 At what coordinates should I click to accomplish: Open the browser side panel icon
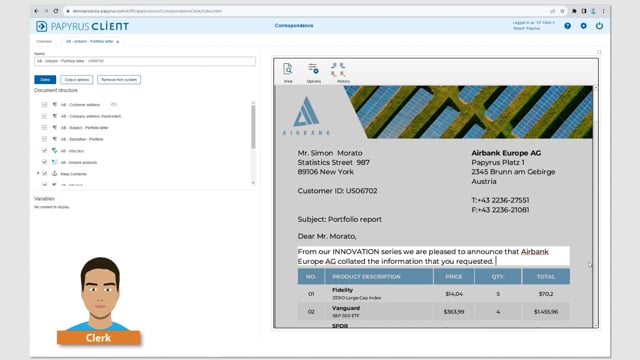pos(584,11)
